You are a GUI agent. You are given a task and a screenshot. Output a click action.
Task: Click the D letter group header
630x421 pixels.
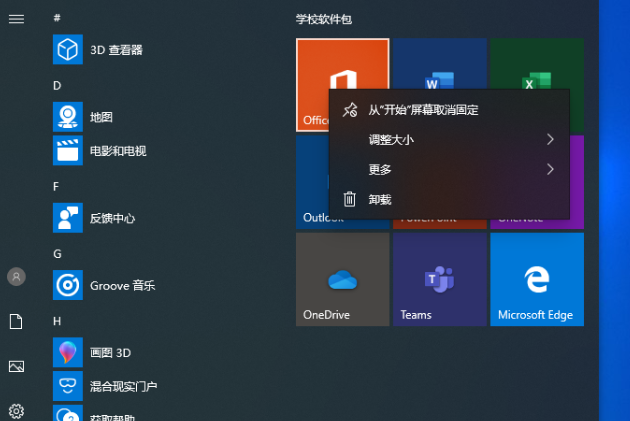[x=57, y=86]
